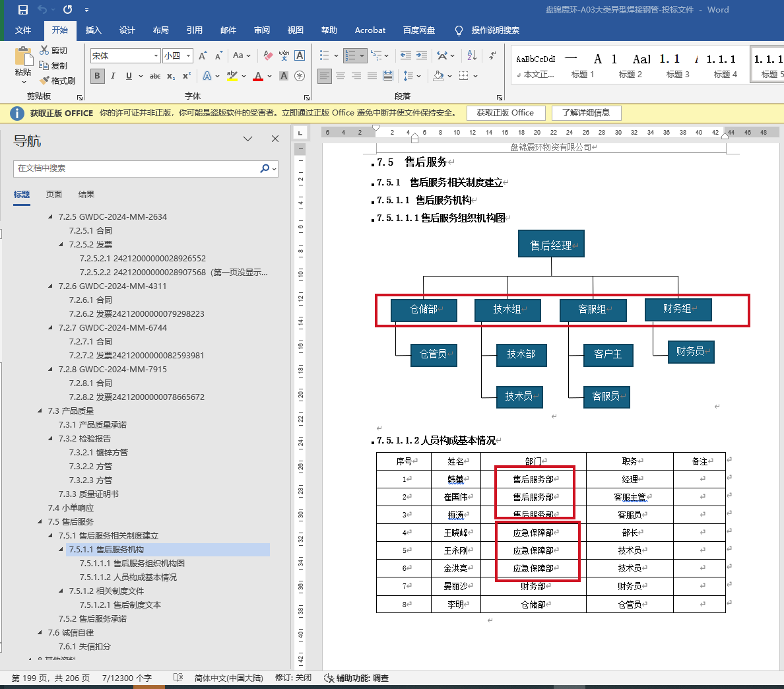Switch to 布局 (Layout) ribbon tab
This screenshot has height=689, width=784.
[x=160, y=30]
